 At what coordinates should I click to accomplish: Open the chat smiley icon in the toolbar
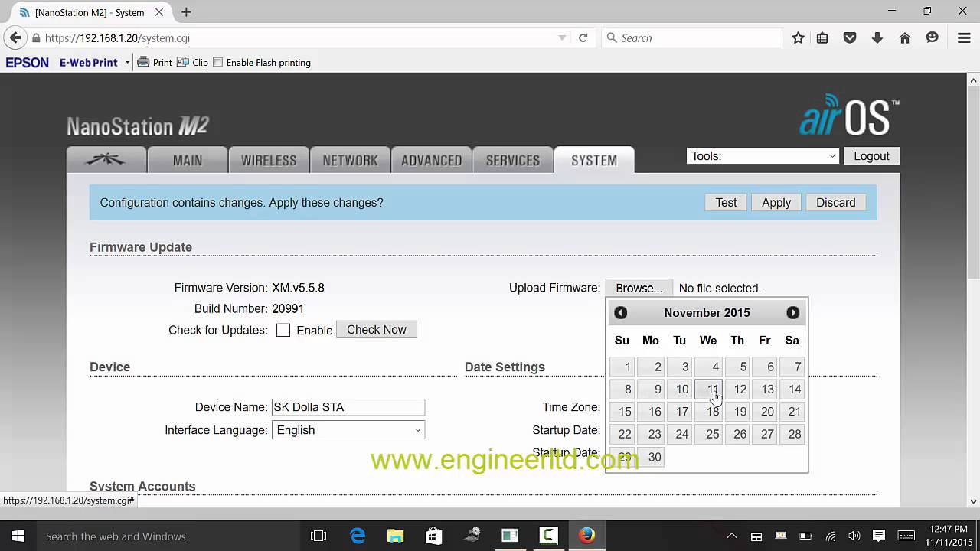pos(932,37)
